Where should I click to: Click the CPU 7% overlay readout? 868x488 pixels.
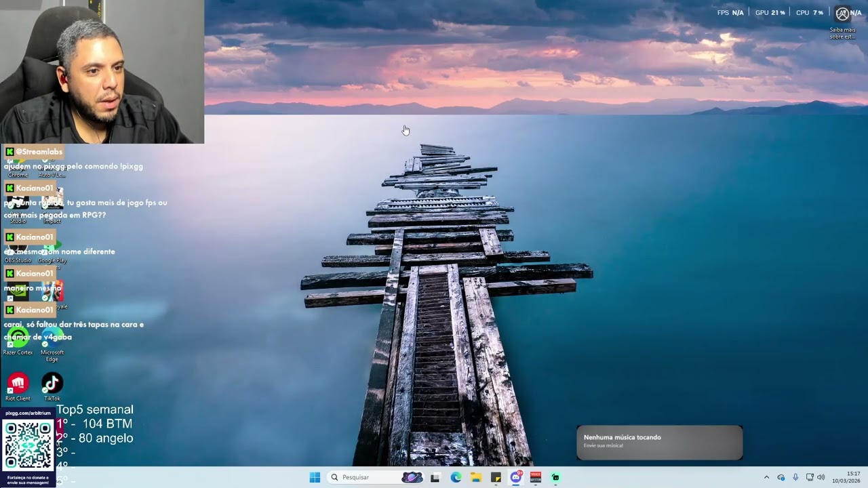810,13
